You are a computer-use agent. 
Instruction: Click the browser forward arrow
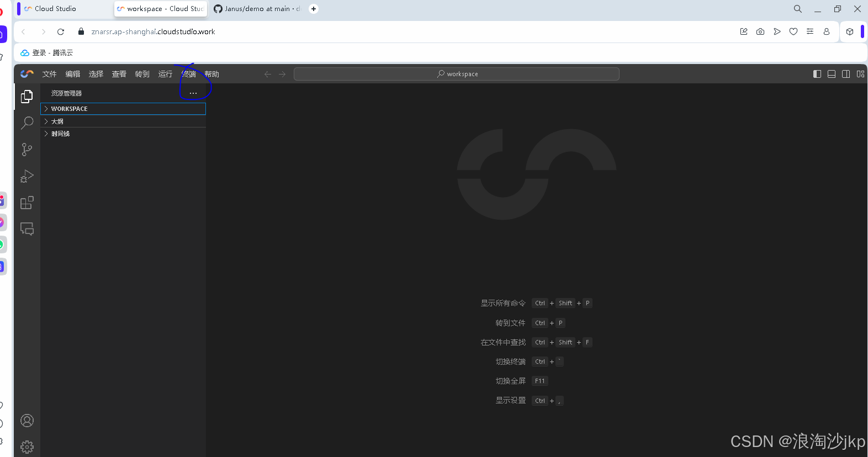(x=43, y=31)
